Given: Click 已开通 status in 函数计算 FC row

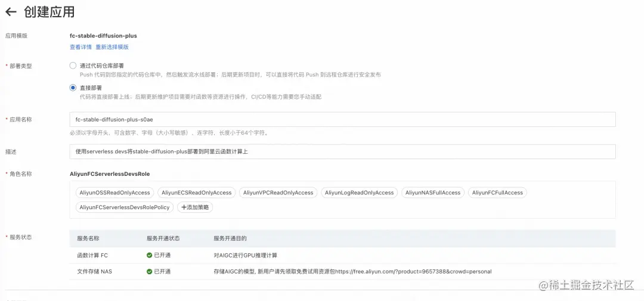Looking at the screenshot, I should (x=162, y=256).
